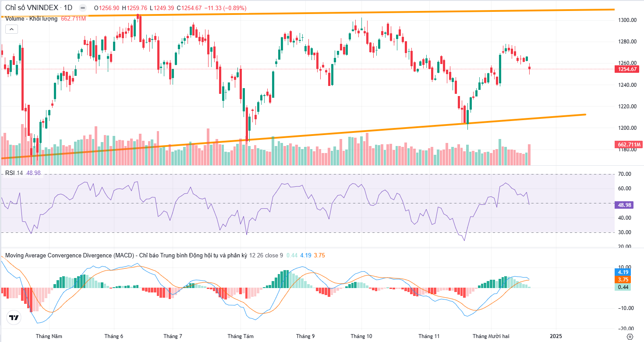
Task: Click the 1240.00 price axis label
Action: pyautogui.click(x=627, y=85)
